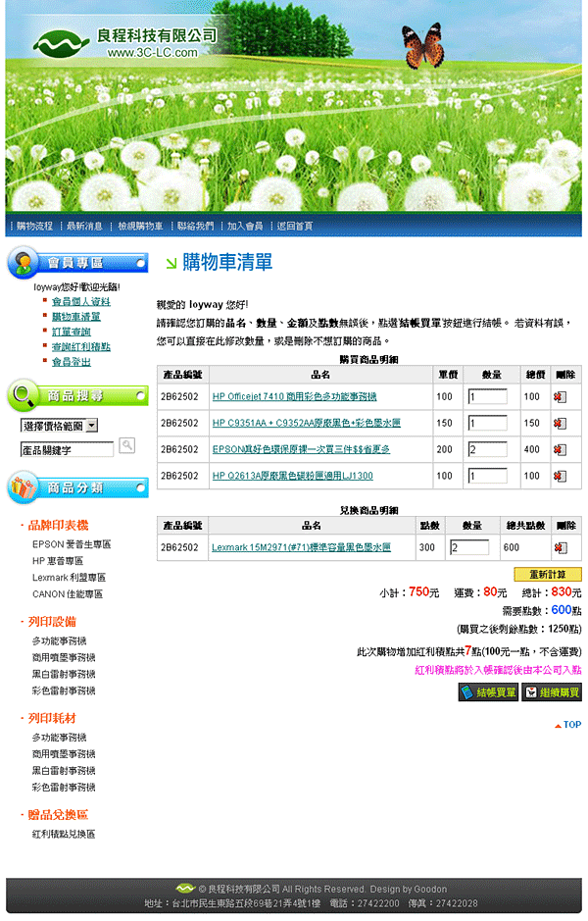This screenshot has width=588, height=921.
Task: Click the product keyword search field
Action: [x=67, y=449]
